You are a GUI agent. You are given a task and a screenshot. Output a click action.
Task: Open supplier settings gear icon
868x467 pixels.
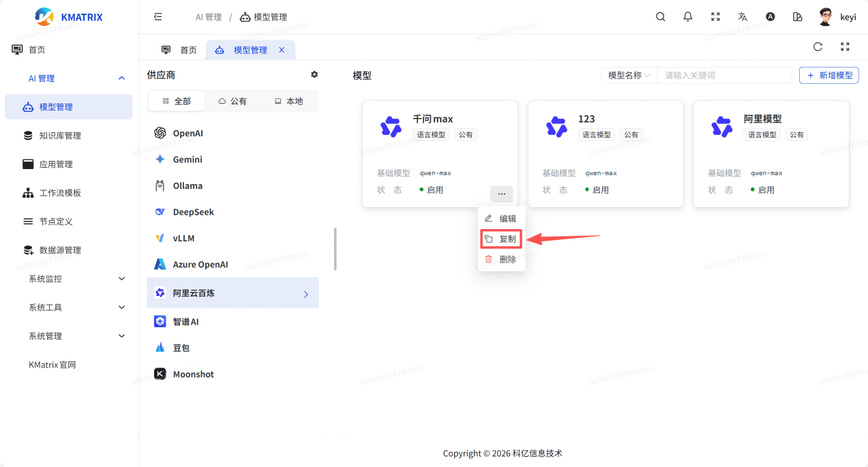click(314, 74)
